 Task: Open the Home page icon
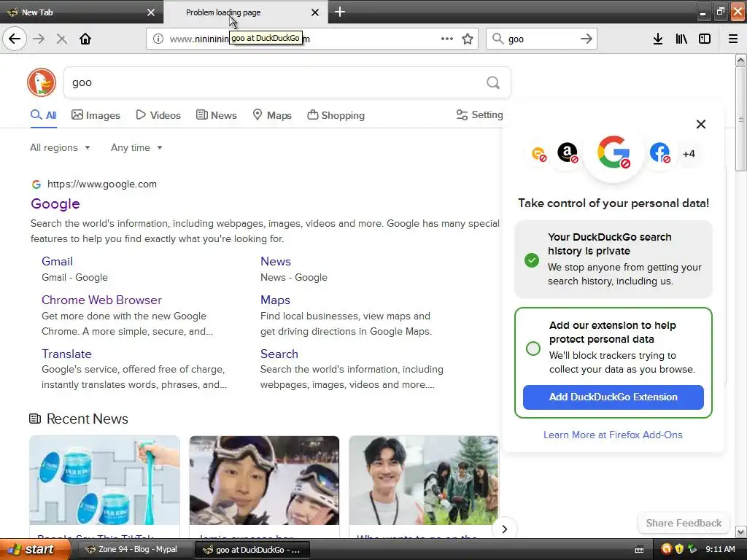coord(85,39)
